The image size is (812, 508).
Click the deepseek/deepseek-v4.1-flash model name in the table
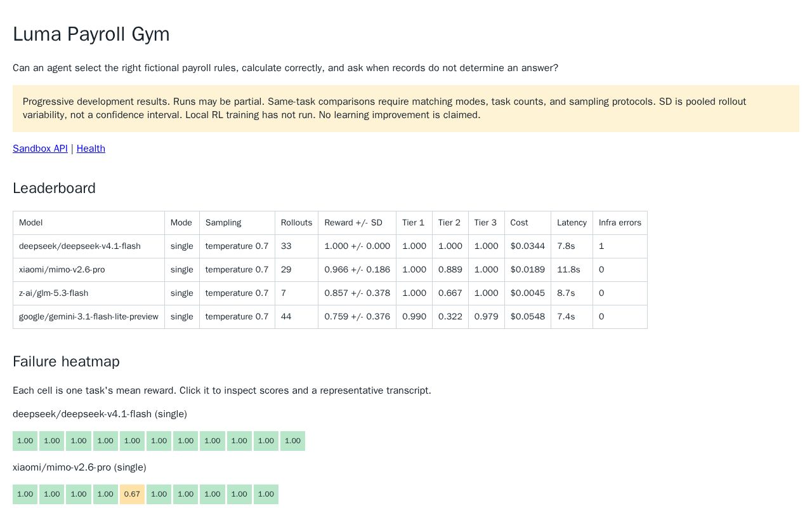[x=80, y=246]
